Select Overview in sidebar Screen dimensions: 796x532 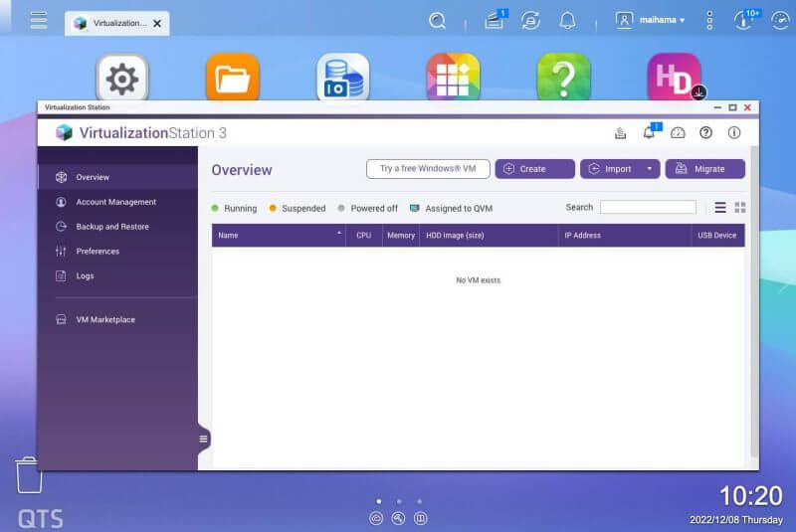coord(117,177)
